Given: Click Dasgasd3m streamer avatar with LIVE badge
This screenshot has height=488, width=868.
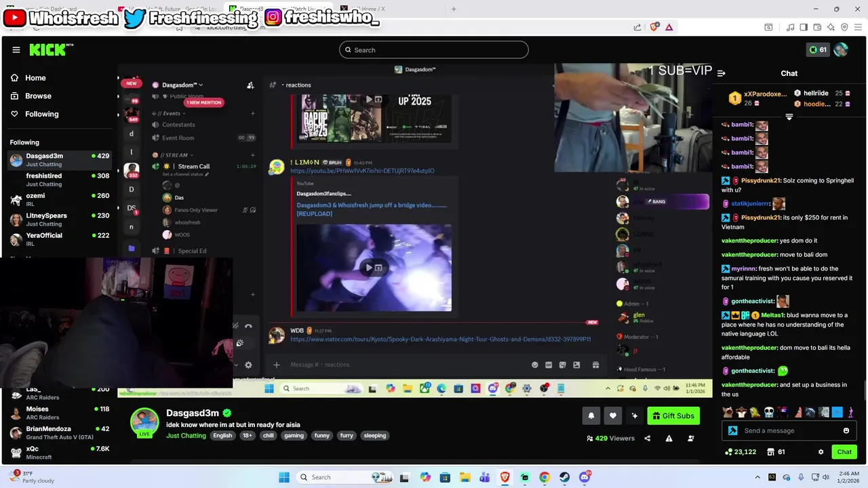Looking at the screenshot, I should pos(144,422).
